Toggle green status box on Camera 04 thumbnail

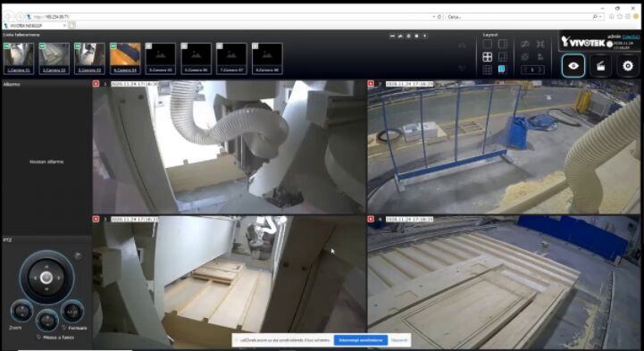coord(113,46)
